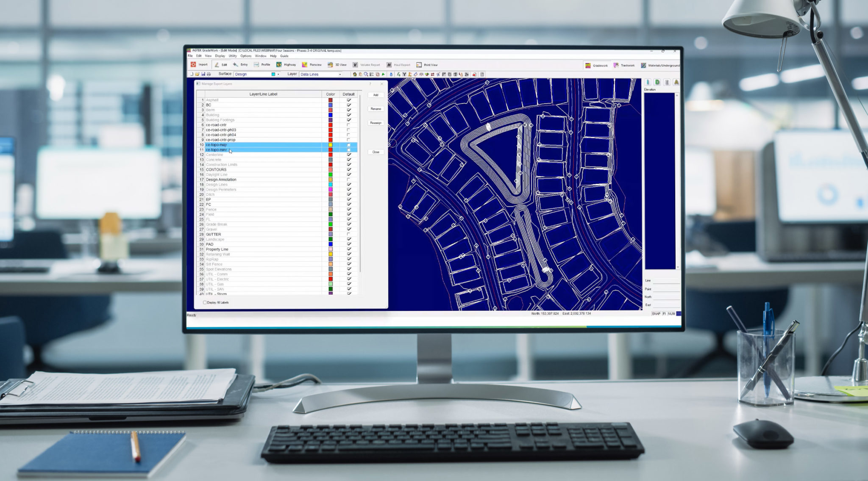This screenshot has height=481, width=868.
Task: Select the Edit mode button with pencil icon
Action: pyautogui.click(x=220, y=64)
